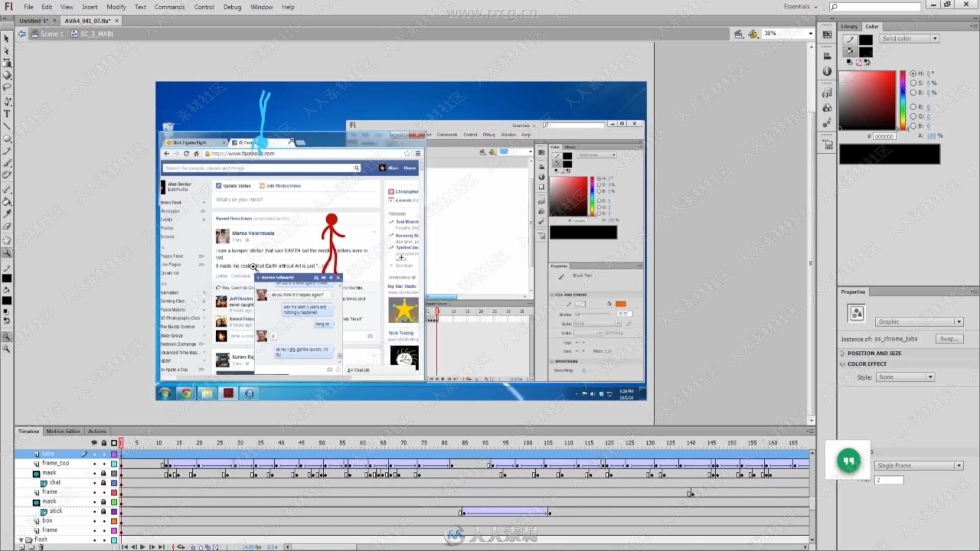Hide all layers with eye header icon
The image size is (980, 551).
(x=94, y=443)
